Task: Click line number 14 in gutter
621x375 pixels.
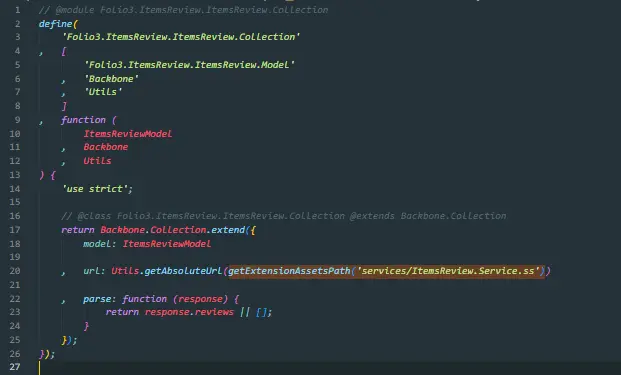Action: tap(15, 188)
